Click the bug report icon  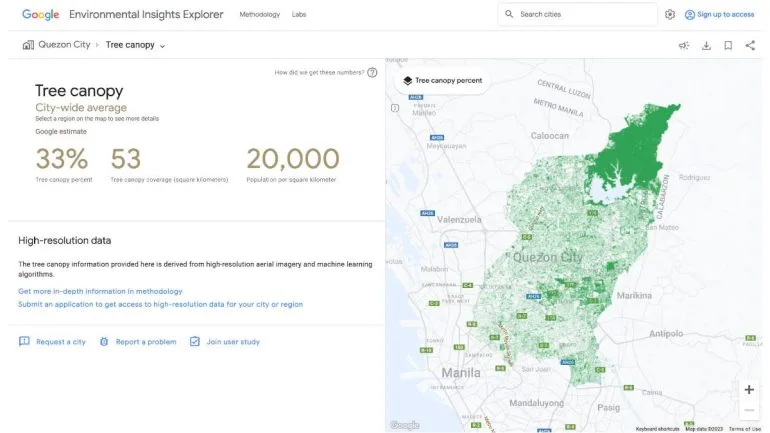[104, 342]
